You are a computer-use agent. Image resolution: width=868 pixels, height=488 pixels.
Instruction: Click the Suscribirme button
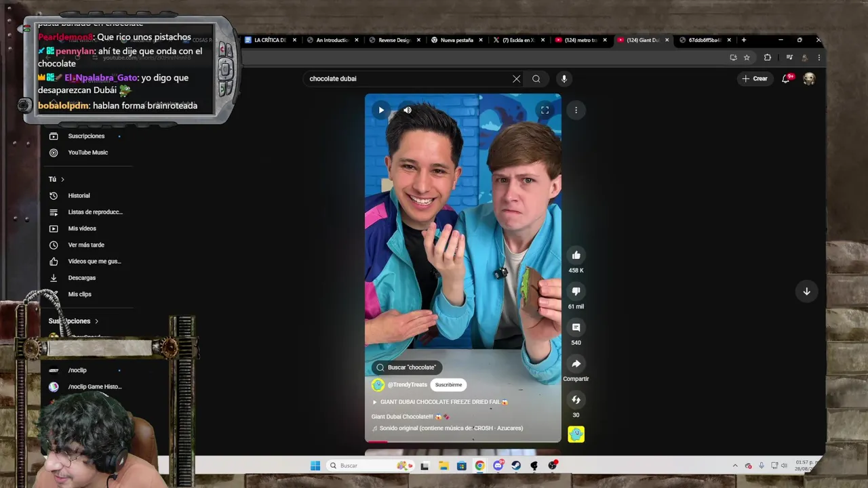[x=448, y=385]
